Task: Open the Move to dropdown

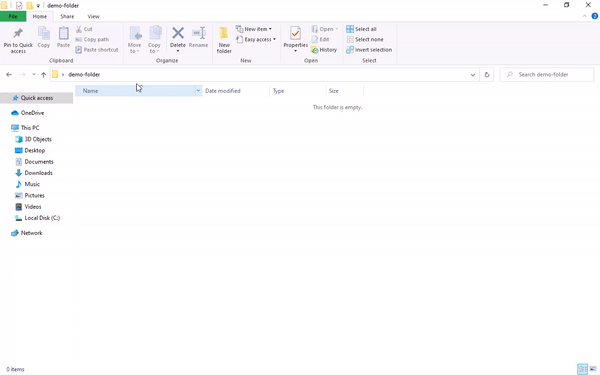Action: point(135,40)
